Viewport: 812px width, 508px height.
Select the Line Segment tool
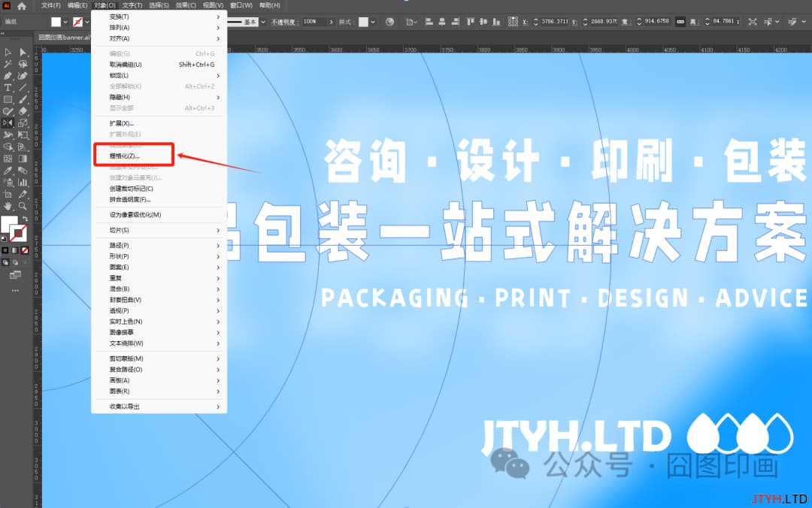tap(23, 87)
